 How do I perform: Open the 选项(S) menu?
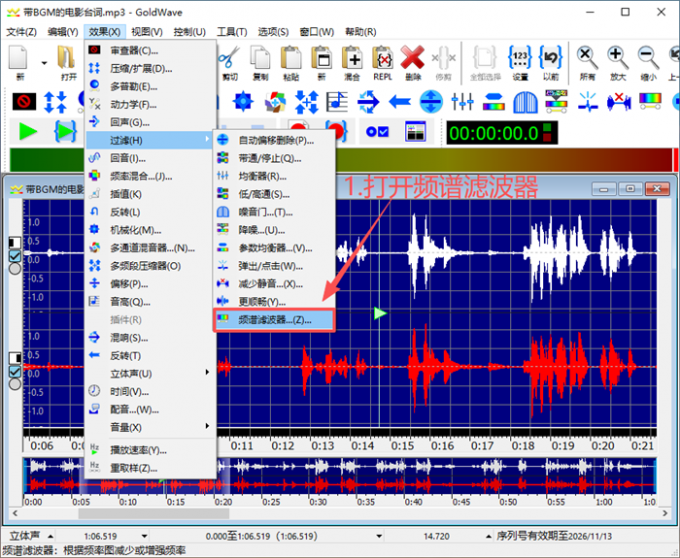point(273,32)
